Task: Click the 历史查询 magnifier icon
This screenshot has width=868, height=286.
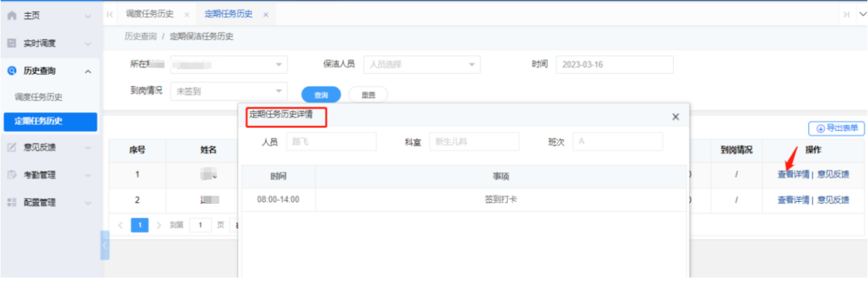Action: tap(12, 70)
